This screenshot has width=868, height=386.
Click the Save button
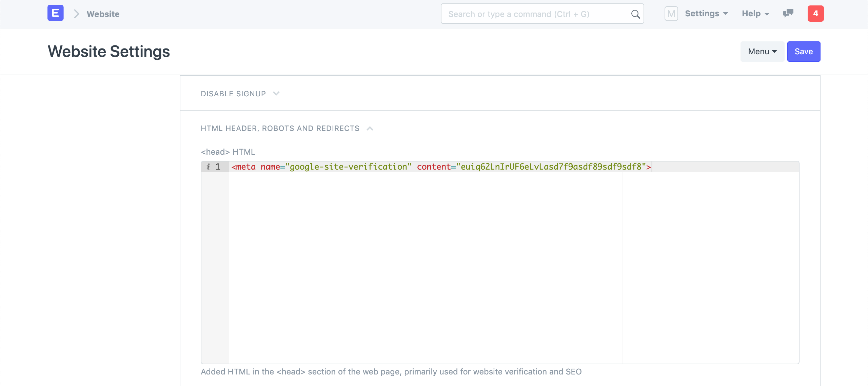click(x=803, y=51)
